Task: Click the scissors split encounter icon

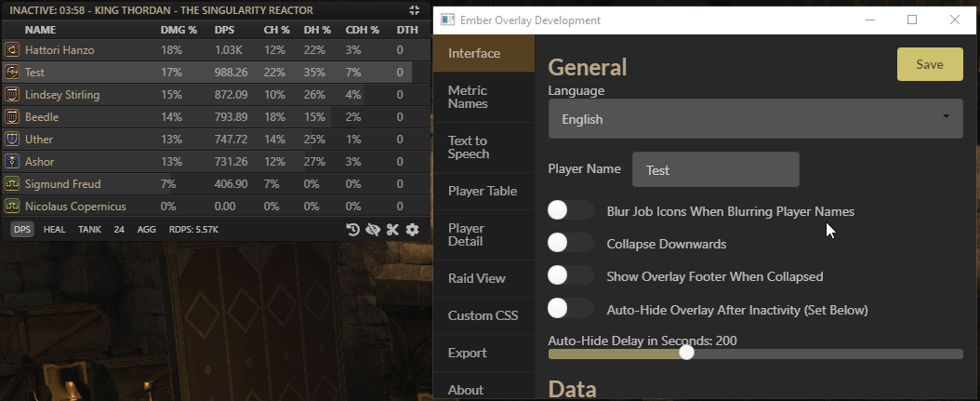Action: click(392, 230)
